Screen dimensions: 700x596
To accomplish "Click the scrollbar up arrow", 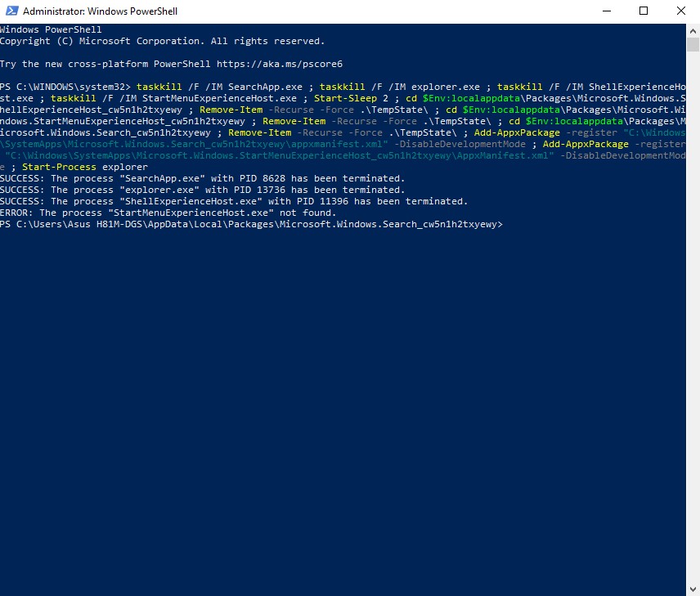I will click(x=693, y=31).
